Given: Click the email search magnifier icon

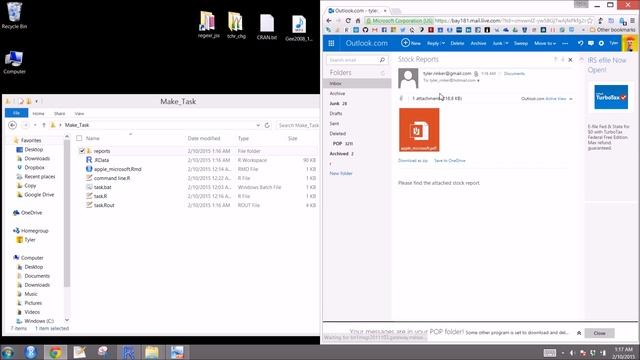Looking at the screenshot, I should (x=382, y=60).
